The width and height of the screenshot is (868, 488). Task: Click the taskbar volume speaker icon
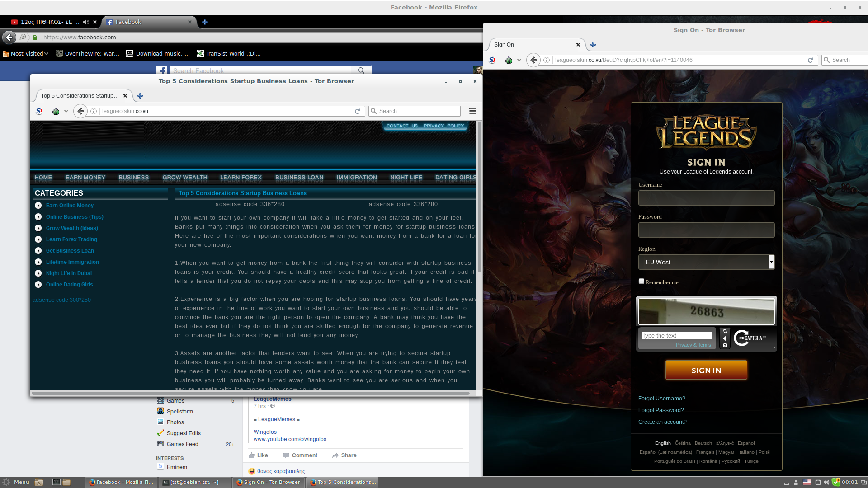coord(826,482)
